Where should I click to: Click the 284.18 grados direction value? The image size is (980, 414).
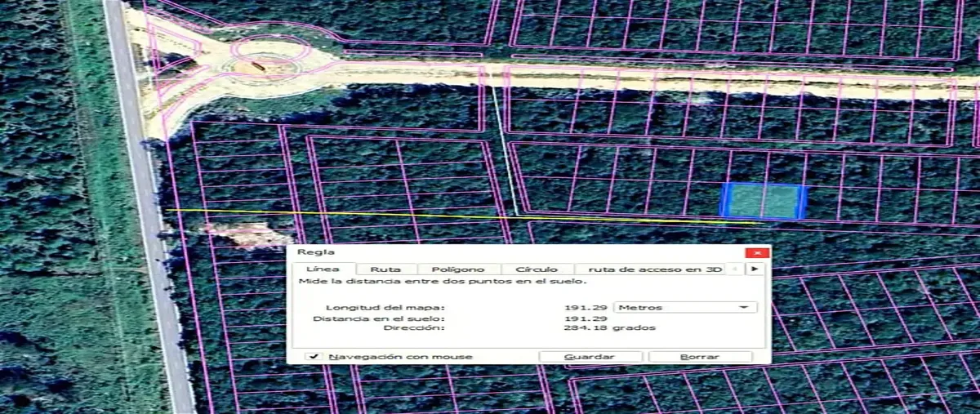[x=609, y=327]
